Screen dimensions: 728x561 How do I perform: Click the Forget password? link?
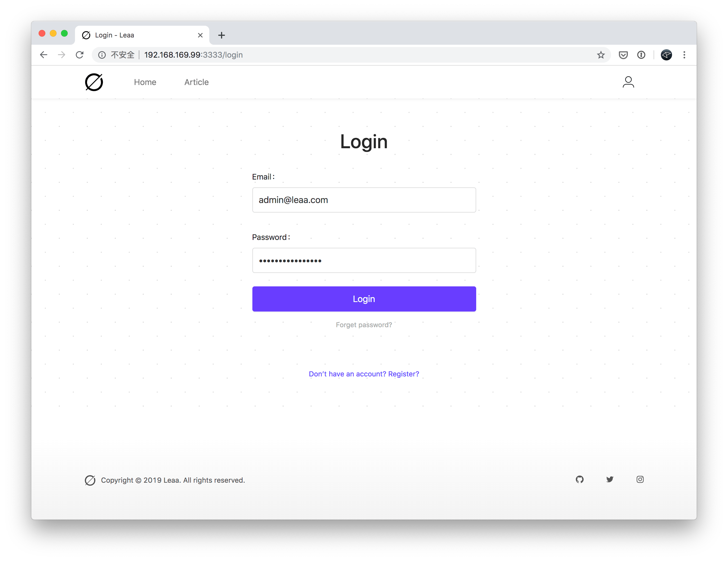pyautogui.click(x=364, y=324)
